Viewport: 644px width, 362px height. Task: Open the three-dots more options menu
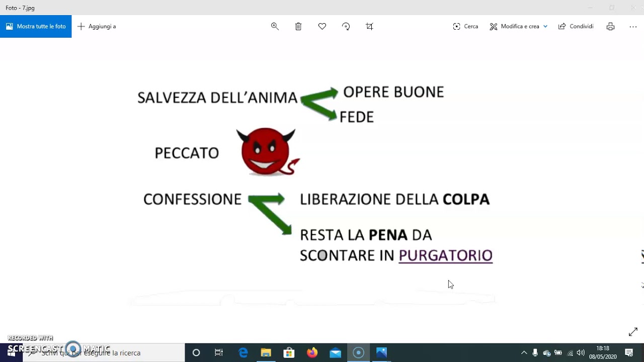click(633, 26)
